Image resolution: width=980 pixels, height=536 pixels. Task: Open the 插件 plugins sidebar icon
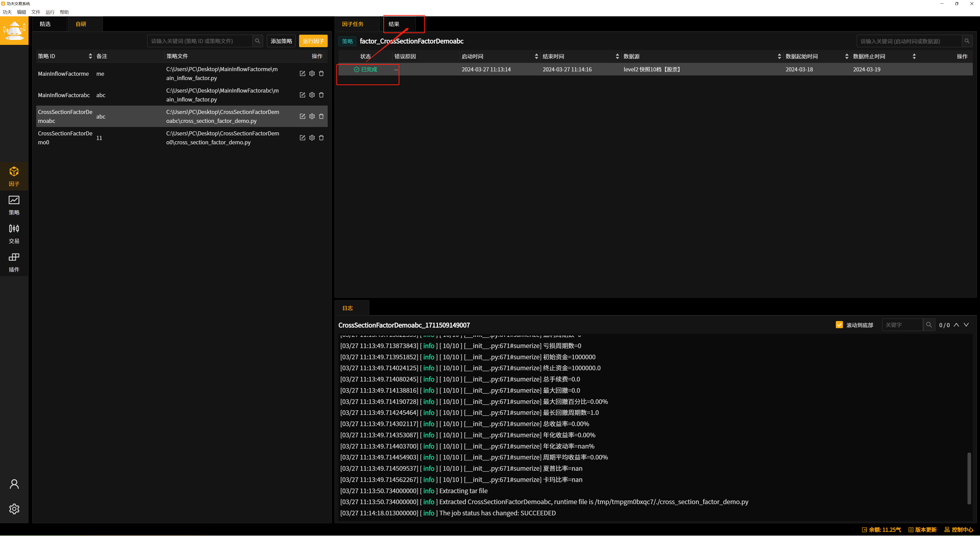point(14,262)
